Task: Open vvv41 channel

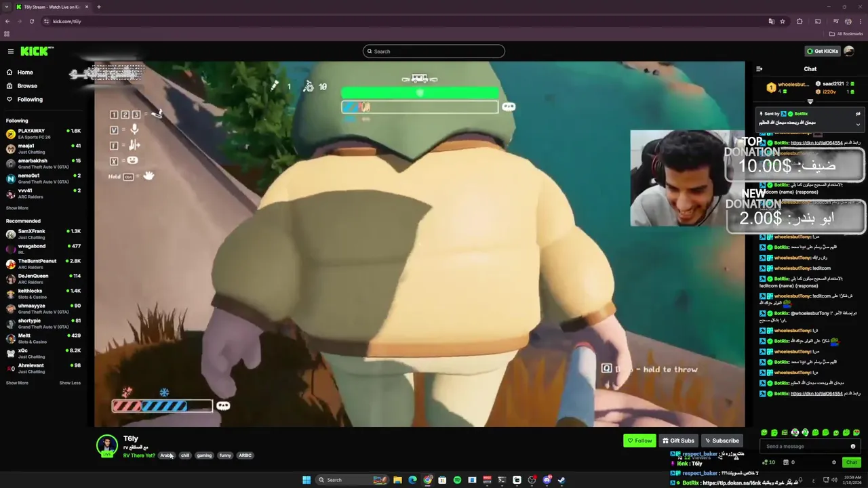Action: pos(43,193)
